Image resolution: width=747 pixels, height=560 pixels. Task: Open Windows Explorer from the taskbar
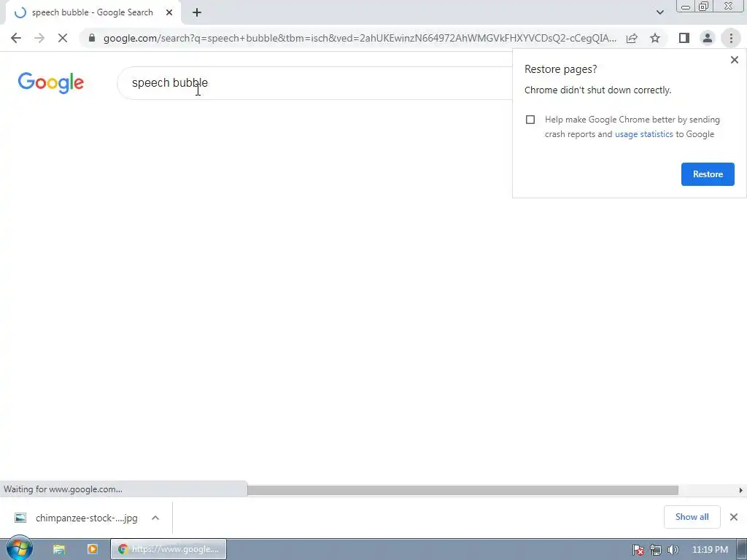(59, 549)
